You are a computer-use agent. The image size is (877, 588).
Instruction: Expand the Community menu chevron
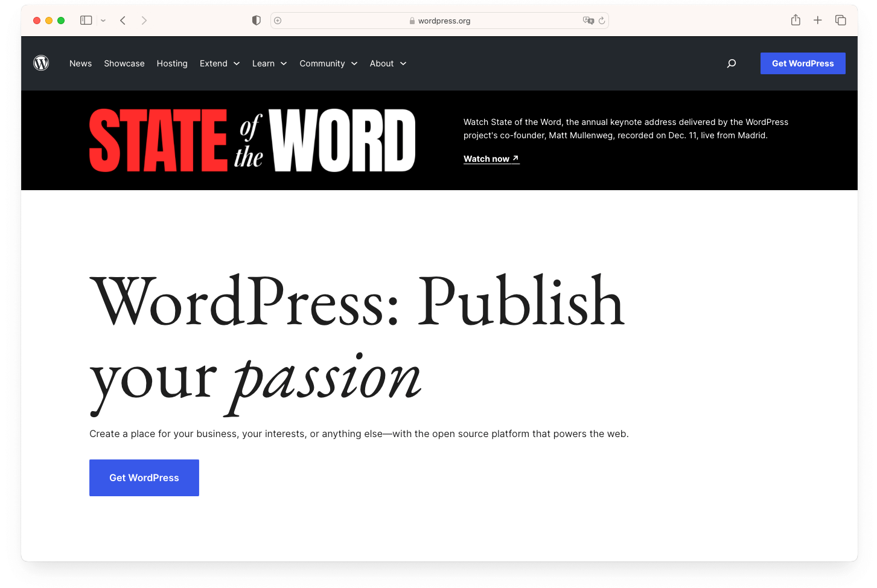coord(354,63)
